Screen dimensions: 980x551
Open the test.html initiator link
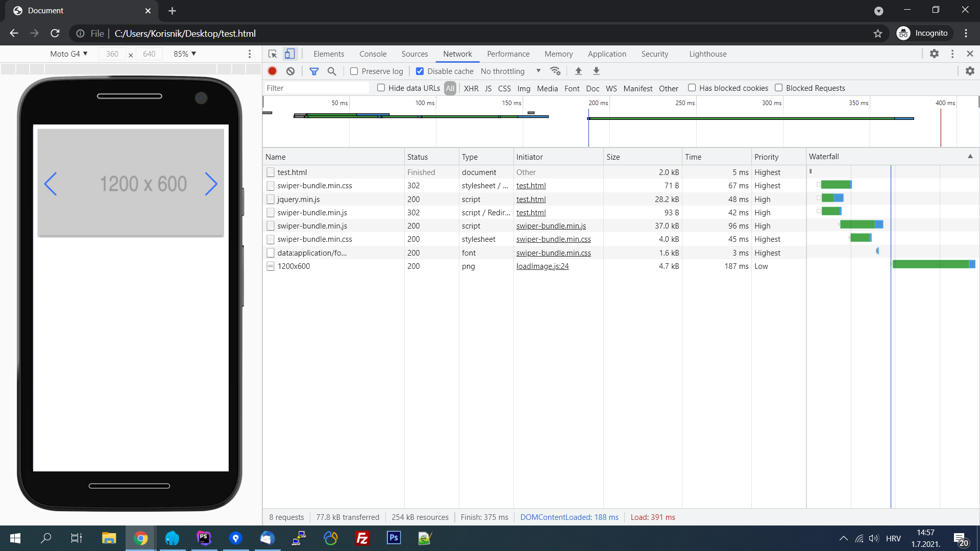point(531,185)
